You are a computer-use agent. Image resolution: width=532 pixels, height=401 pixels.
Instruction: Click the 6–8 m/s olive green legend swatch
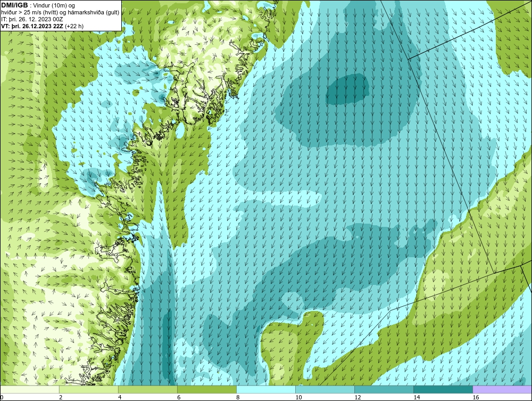point(207,389)
